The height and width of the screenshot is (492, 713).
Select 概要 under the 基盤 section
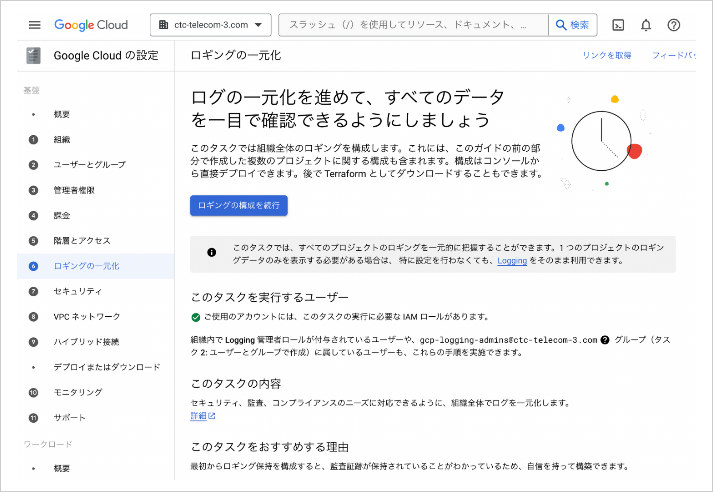point(61,114)
